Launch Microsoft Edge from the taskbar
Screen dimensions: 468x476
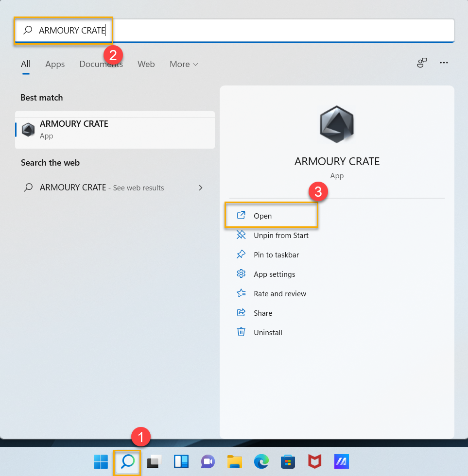(261, 461)
